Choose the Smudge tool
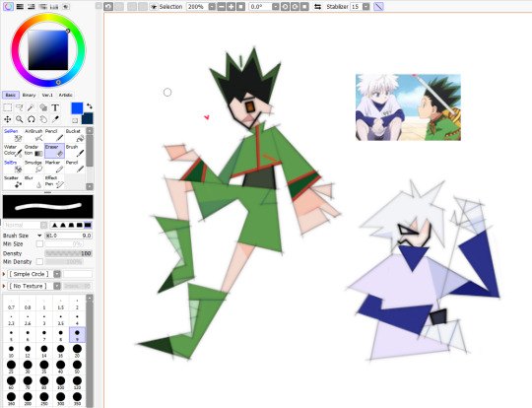This screenshot has height=408, width=532. (33, 167)
